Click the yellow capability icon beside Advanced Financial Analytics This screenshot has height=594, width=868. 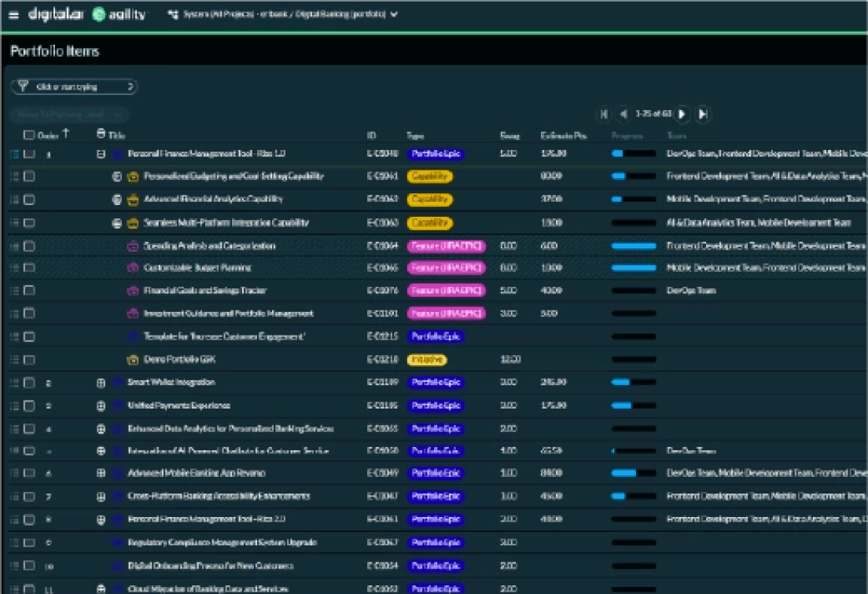click(x=133, y=200)
